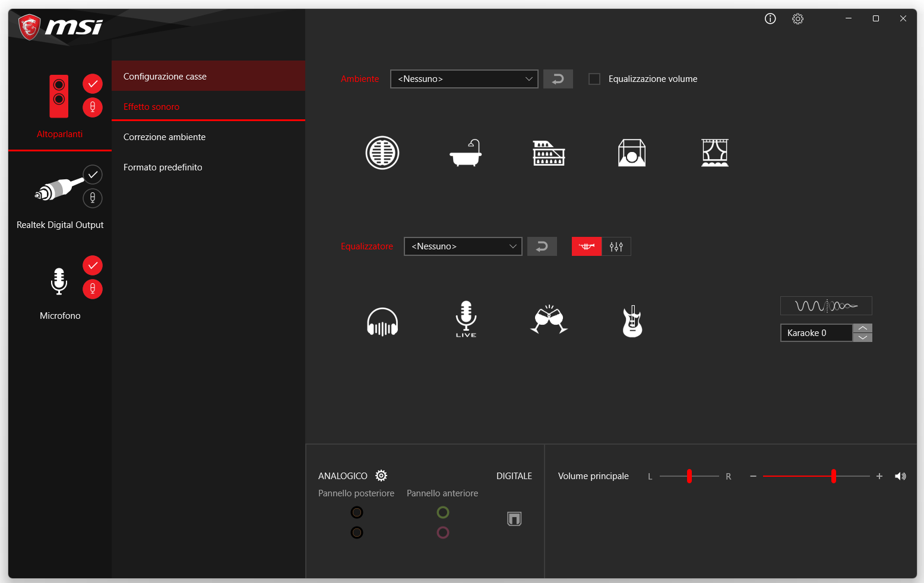Click the pink front panel jack

[443, 533]
